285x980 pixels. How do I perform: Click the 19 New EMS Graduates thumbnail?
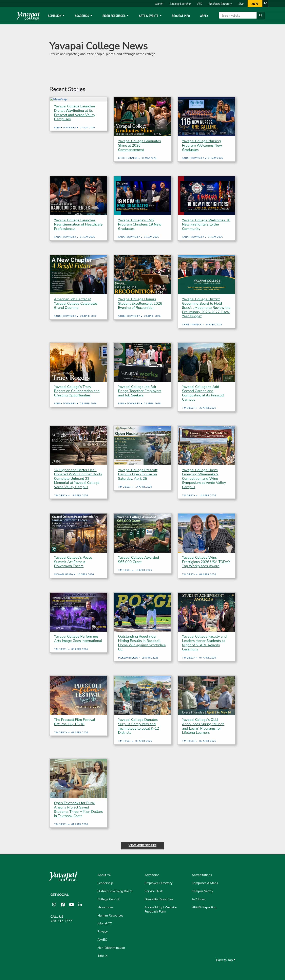(142, 195)
